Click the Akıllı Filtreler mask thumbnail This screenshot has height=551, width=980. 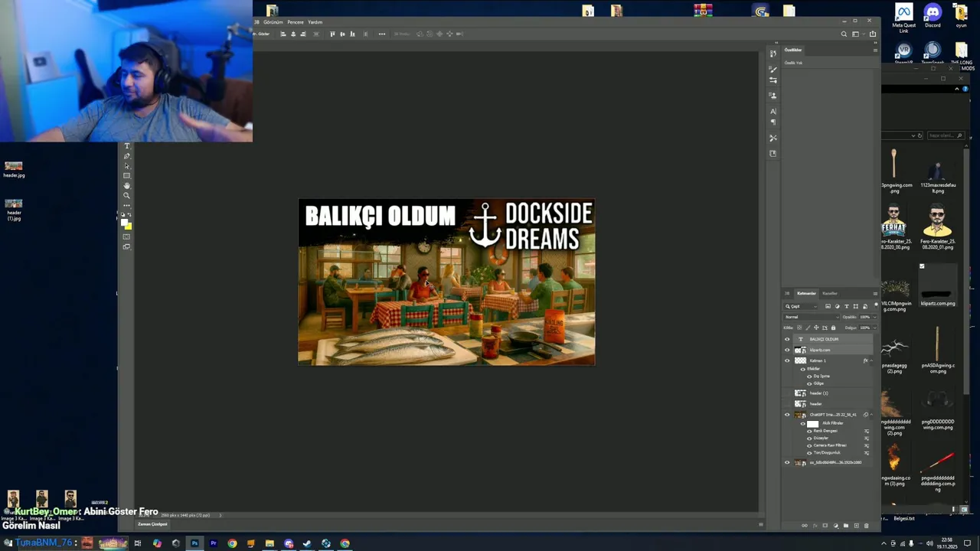(813, 423)
